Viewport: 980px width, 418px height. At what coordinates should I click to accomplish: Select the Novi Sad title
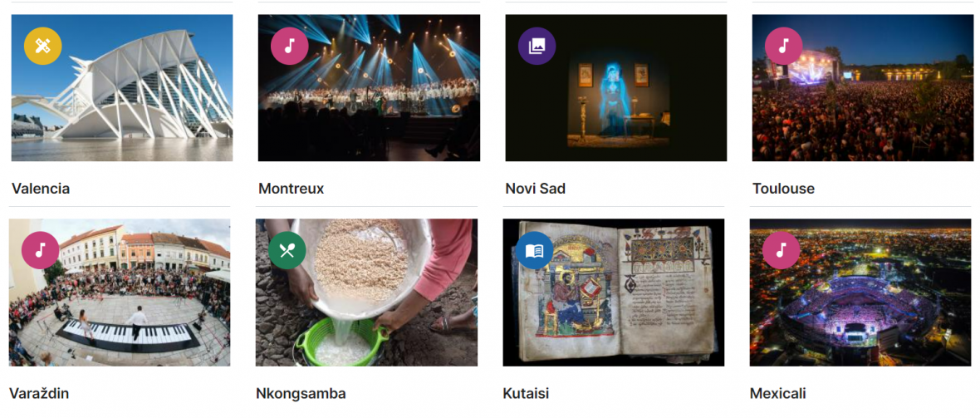pos(536,189)
